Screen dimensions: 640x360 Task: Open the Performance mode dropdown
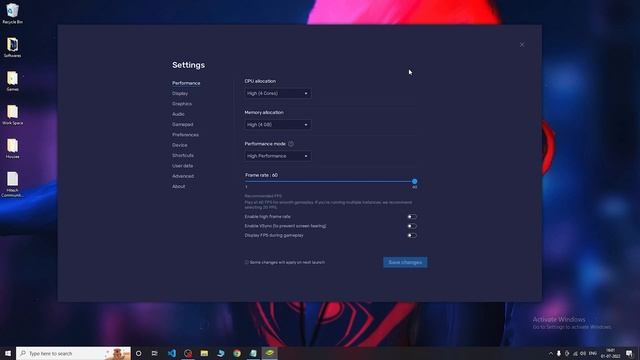coord(278,156)
